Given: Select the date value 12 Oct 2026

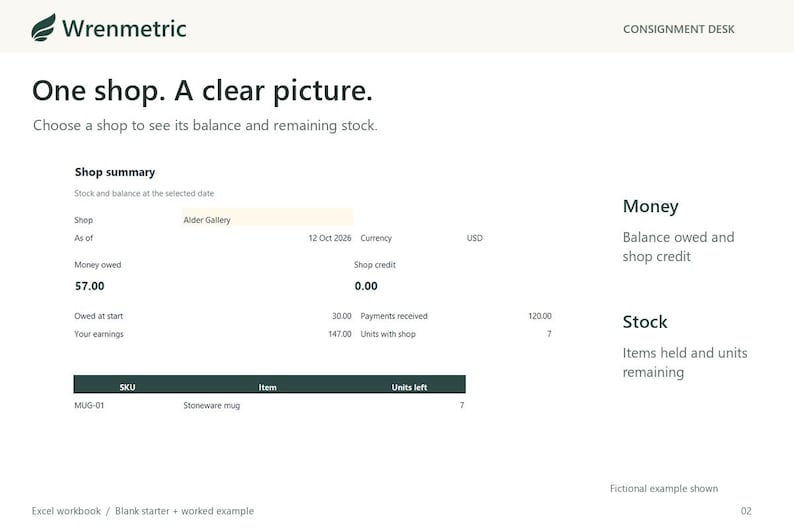Looking at the screenshot, I should 330,238.
